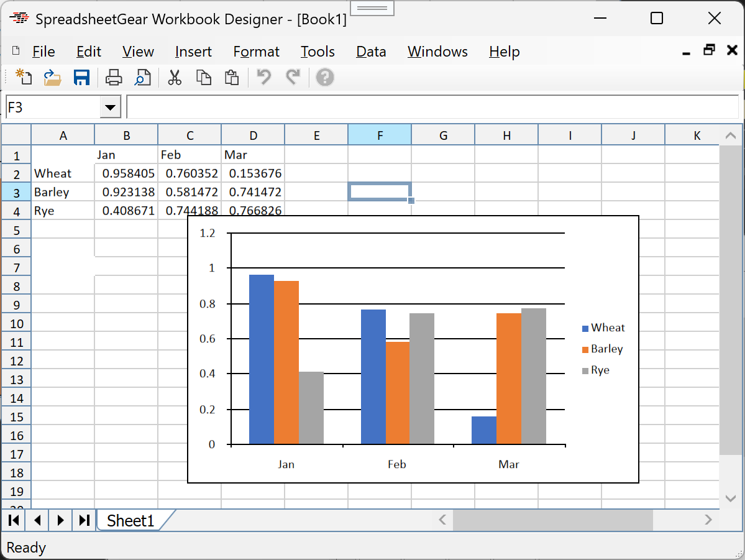Create a new workbook
Viewport: 745px width, 560px height.
24,77
